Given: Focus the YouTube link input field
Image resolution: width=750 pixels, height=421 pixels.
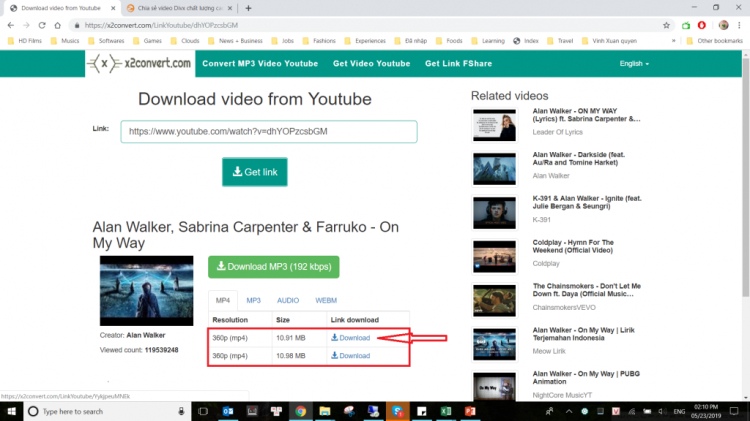Looking at the screenshot, I should [269, 132].
